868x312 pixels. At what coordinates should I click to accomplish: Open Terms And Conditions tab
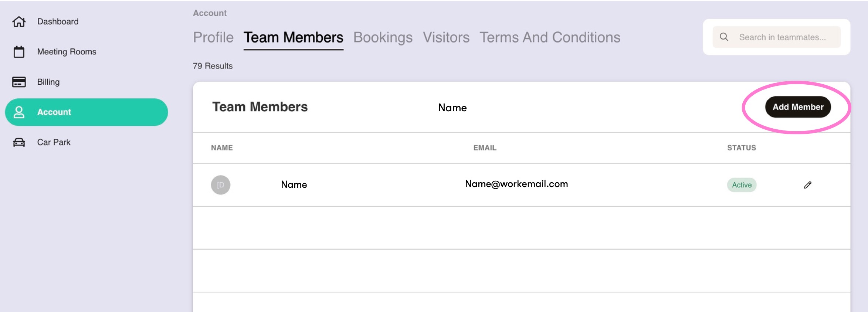pos(550,37)
